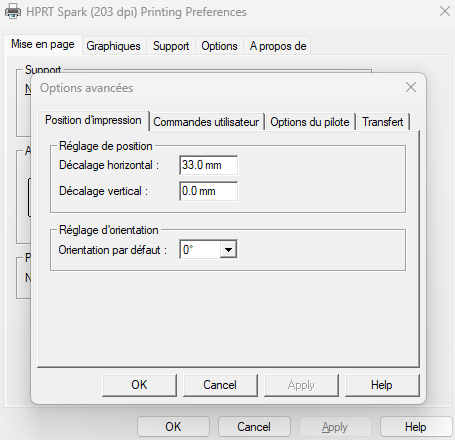Select the Transfert tab
The image size is (455, 440).
[383, 122]
